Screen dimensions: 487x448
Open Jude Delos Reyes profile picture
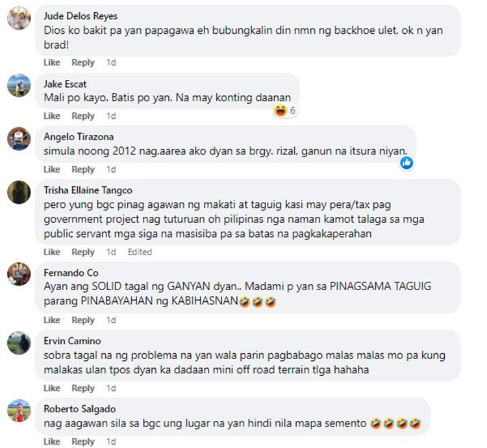click(x=19, y=18)
